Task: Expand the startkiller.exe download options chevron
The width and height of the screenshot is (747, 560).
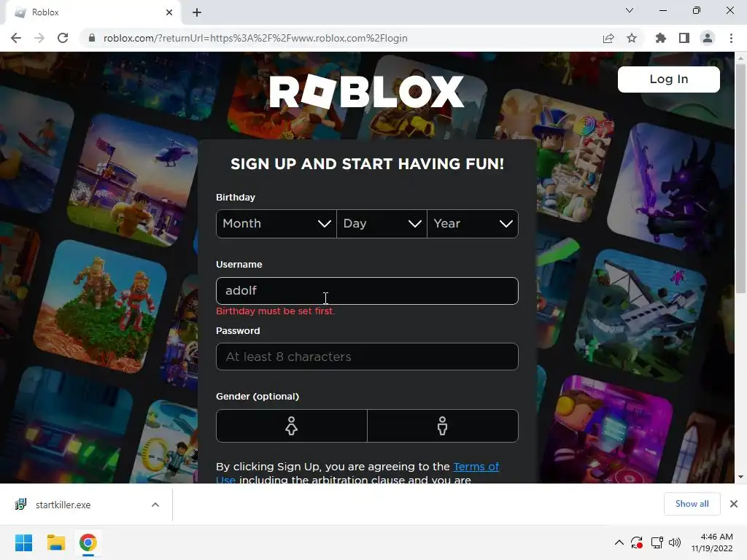Action: point(155,505)
